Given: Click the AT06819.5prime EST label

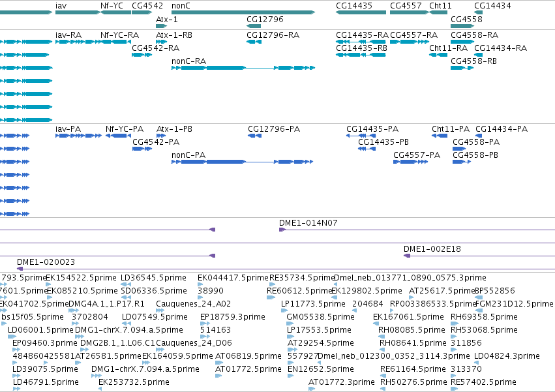Looking at the screenshot, I should point(248,356).
